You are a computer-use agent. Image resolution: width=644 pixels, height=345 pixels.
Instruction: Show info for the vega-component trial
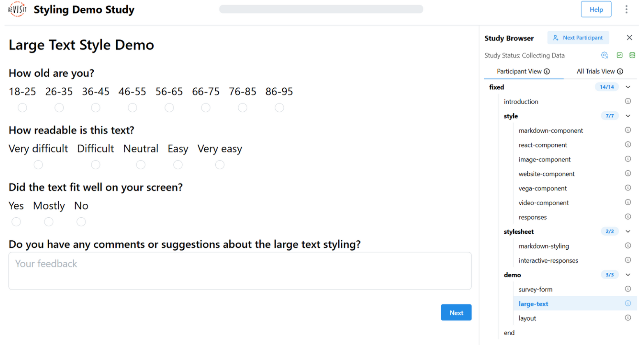[628, 188]
